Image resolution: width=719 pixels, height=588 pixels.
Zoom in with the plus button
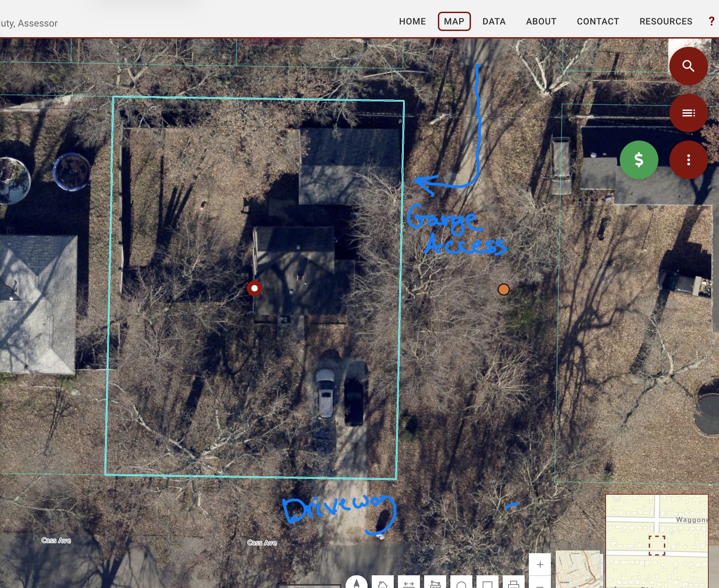coord(540,564)
